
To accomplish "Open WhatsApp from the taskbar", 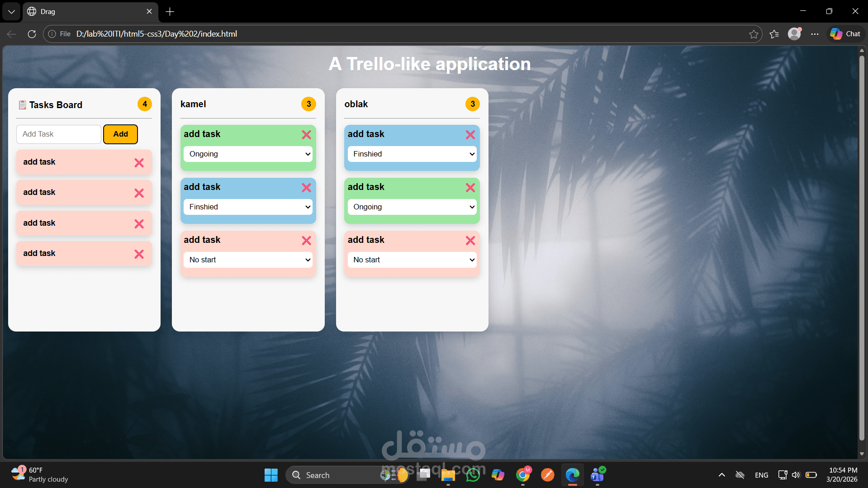I will pyautogui.click(x=473, y=475).
